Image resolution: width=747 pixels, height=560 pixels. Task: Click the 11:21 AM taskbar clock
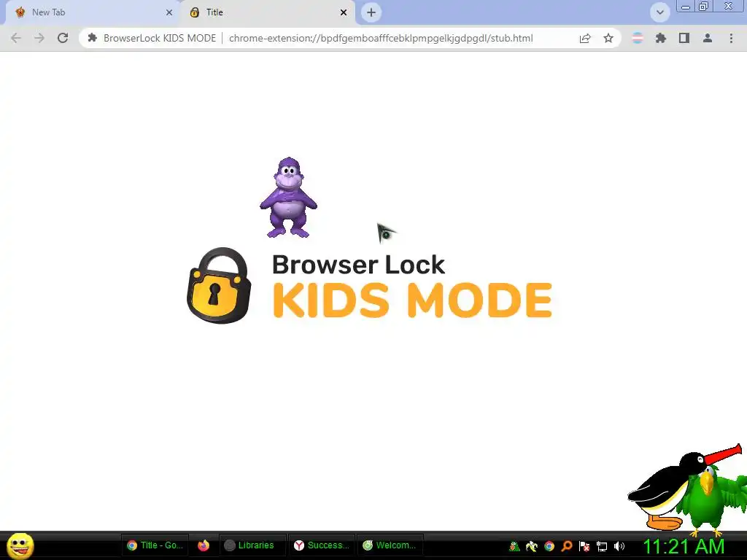684,546
